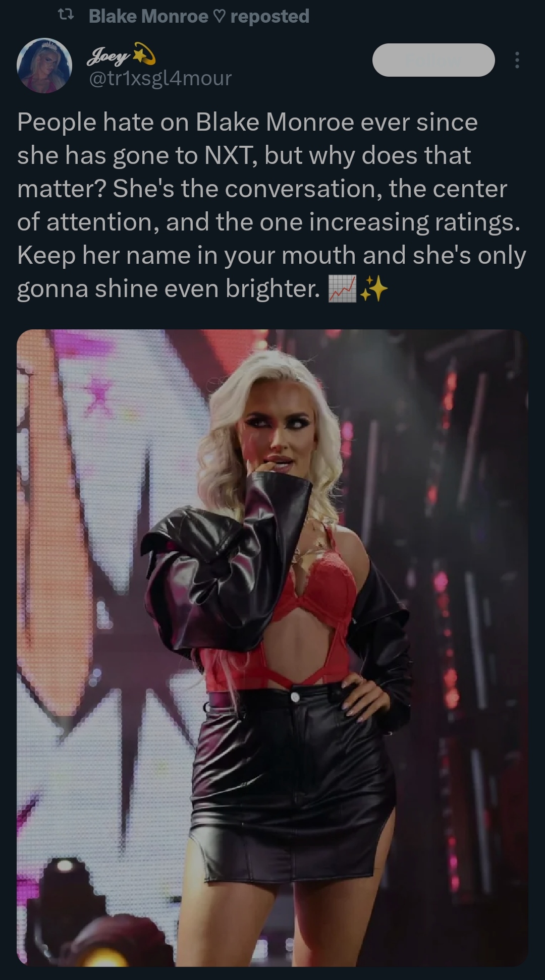The width and height of the screenshot is (545, 980).
Task: Click the rising chart emoji in the tweet
Action: [343, 289]
